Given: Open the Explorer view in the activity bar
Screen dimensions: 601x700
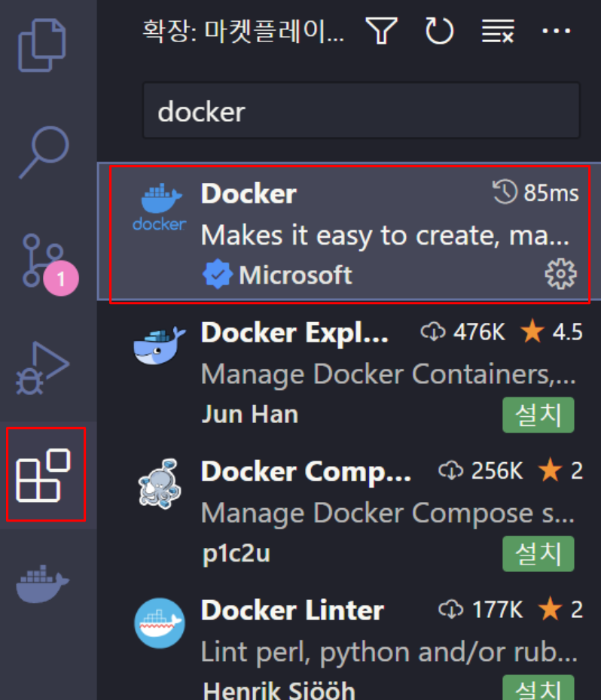Looking at the screenshot, I should click(42, 45).
